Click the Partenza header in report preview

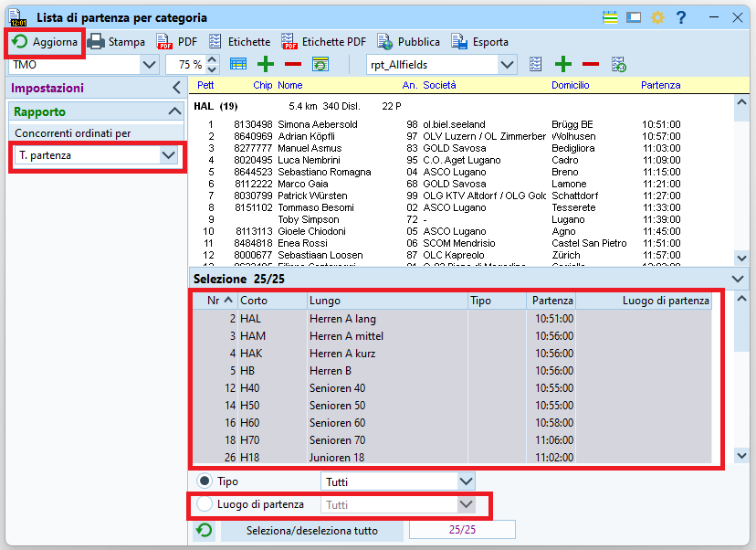point(660,85)
